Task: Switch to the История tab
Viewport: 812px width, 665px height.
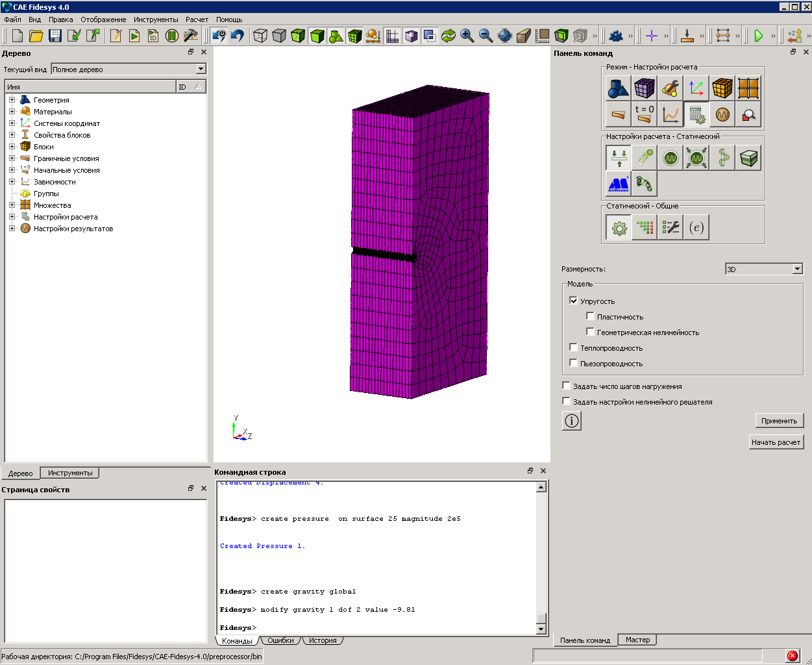Action: 323,640
